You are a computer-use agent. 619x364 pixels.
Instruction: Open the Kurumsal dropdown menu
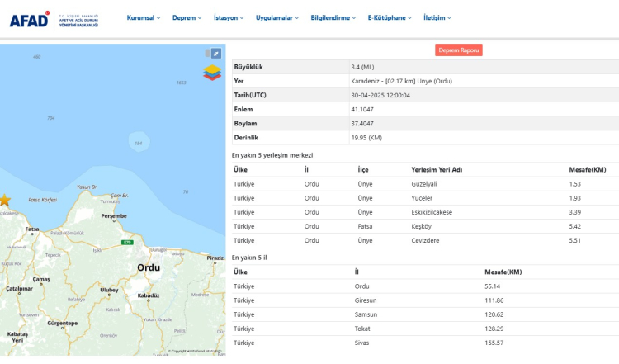point(144,17)
